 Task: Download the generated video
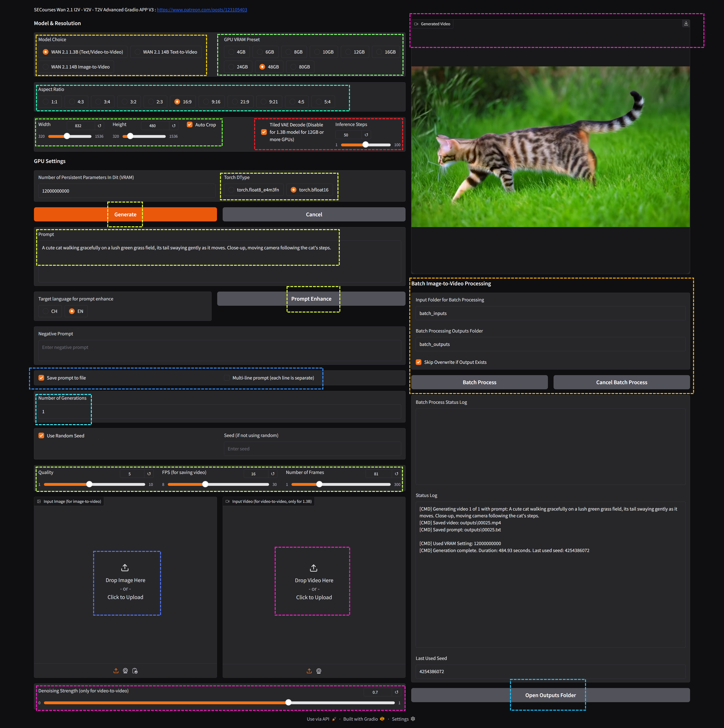point(686,23)
